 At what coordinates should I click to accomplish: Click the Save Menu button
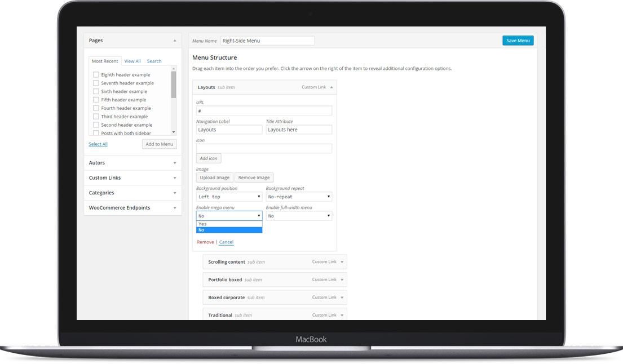(518, 41)
